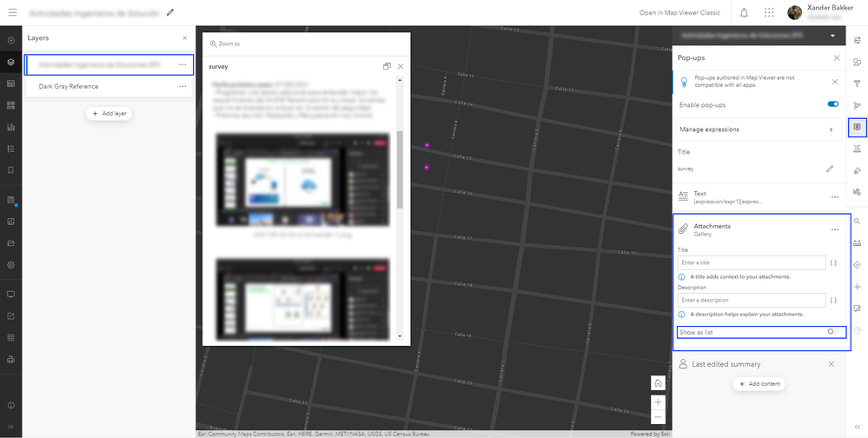Image resolution: width=868 pixels, height=438 pixels.
Task: Open the Fields icon in right toolbar
Action: pos(857,149)
